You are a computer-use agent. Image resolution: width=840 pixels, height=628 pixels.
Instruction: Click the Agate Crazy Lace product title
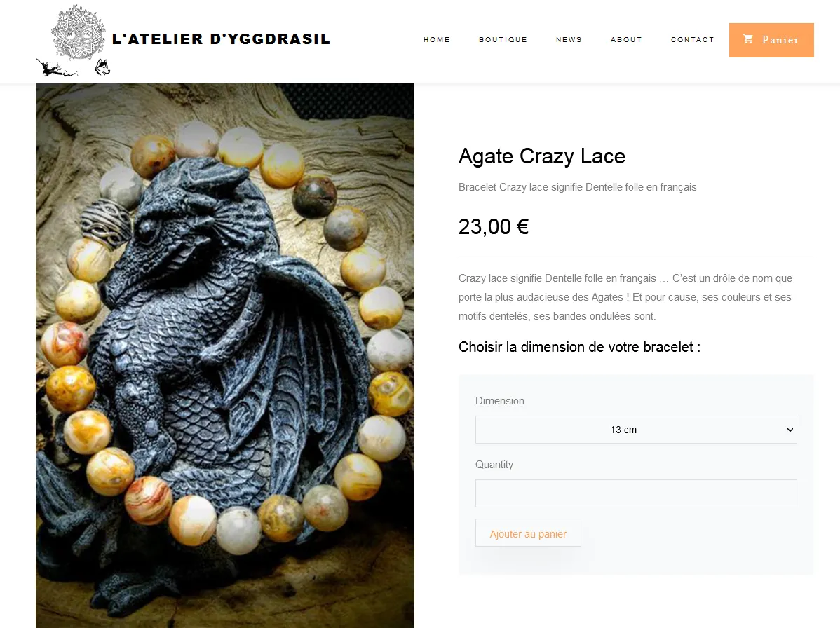point(541,156)
